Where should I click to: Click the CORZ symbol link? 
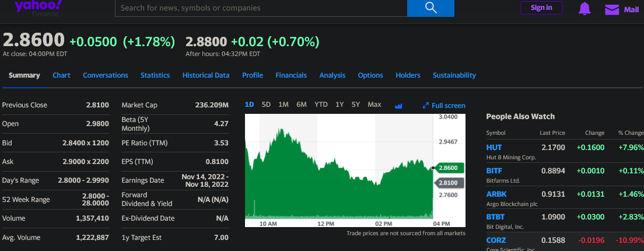tap(496, 240)
